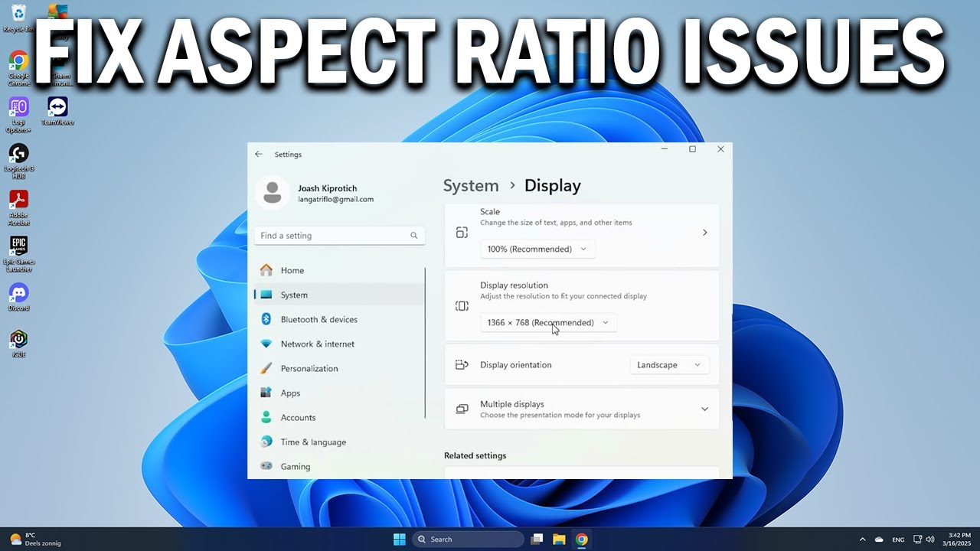This screenshot has width=980, height=551.
Task: Open Adobe Acrobat desktop icon
Action: (18, 207)
